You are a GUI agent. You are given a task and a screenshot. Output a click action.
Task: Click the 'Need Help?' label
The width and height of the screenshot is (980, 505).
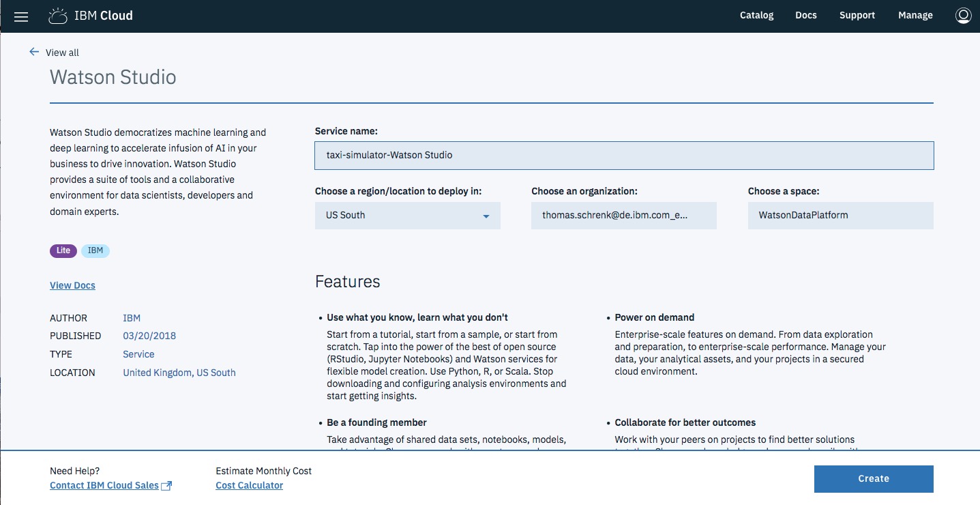[x=75, y=471]
